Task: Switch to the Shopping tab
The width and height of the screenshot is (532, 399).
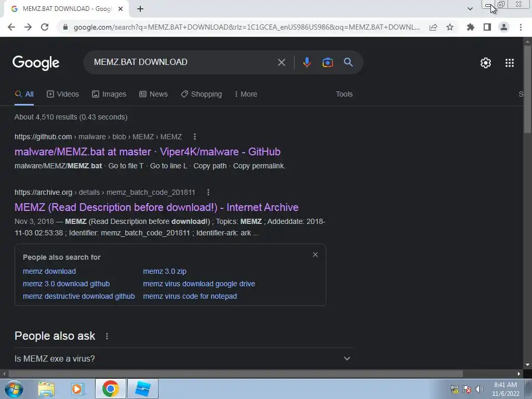Action: point(201,95)
